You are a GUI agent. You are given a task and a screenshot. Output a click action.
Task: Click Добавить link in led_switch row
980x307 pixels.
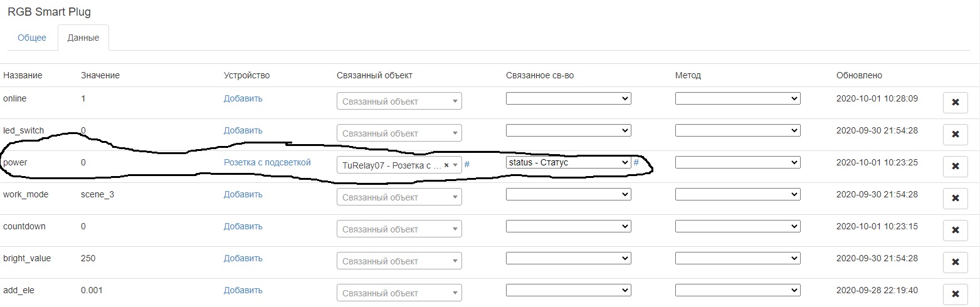click(243, 130)
